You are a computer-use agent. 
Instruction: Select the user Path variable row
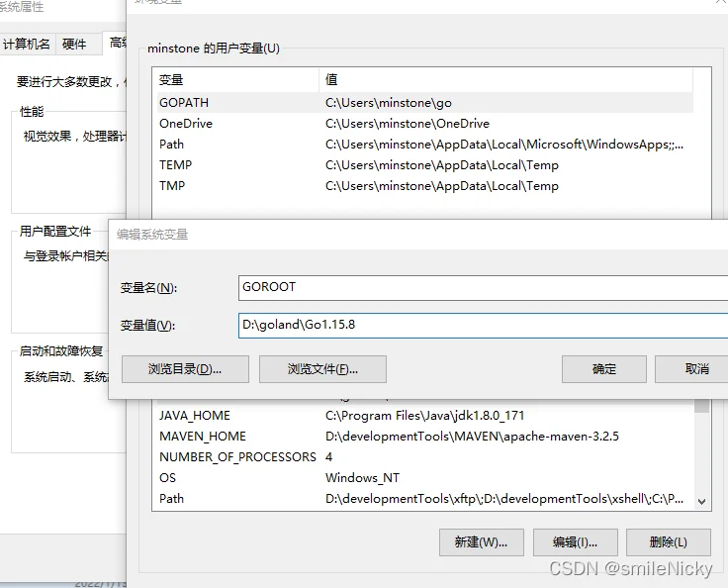point(172,145)
